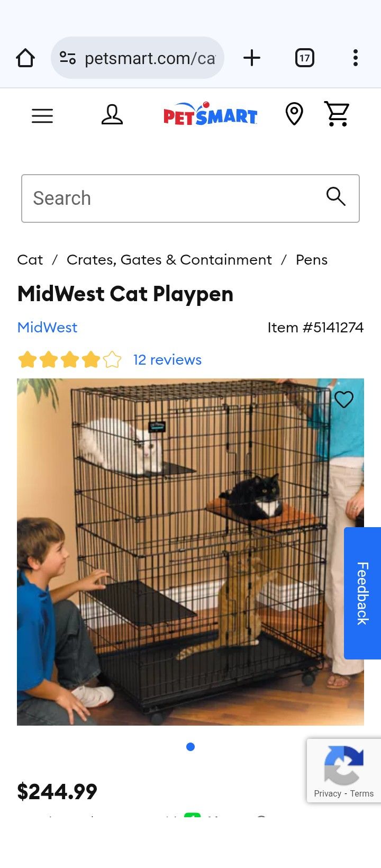This screenshot has width=381, height=868.
Task: Open the blue Feedback side tab
Action: 362,593
